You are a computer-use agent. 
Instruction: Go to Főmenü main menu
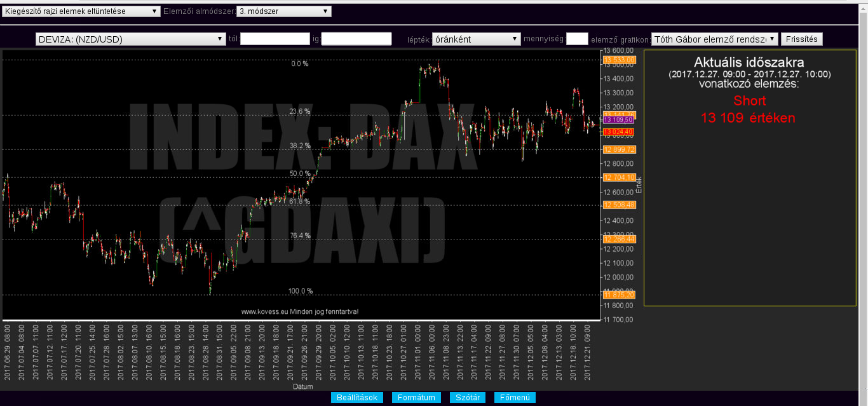(x=515, y=398)
